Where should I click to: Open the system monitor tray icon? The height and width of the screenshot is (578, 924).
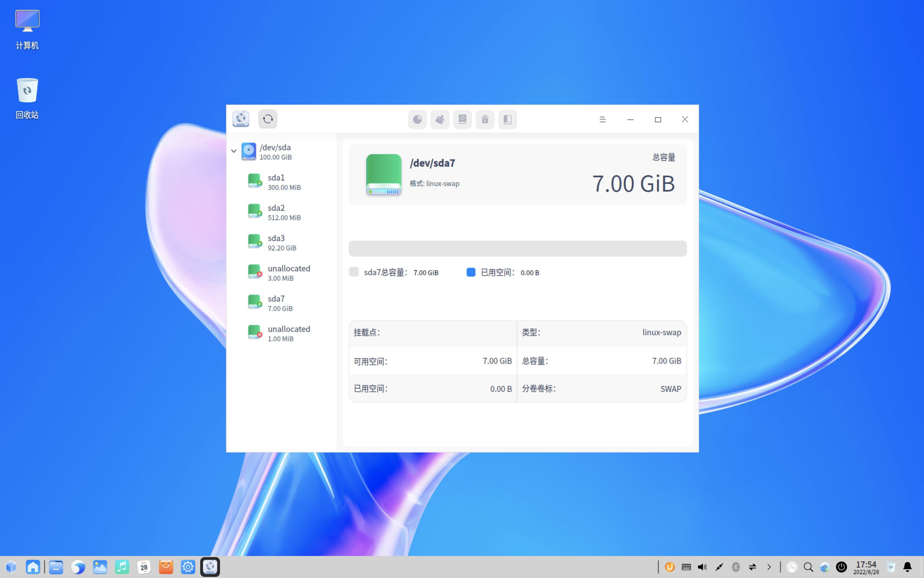(792, 567)
